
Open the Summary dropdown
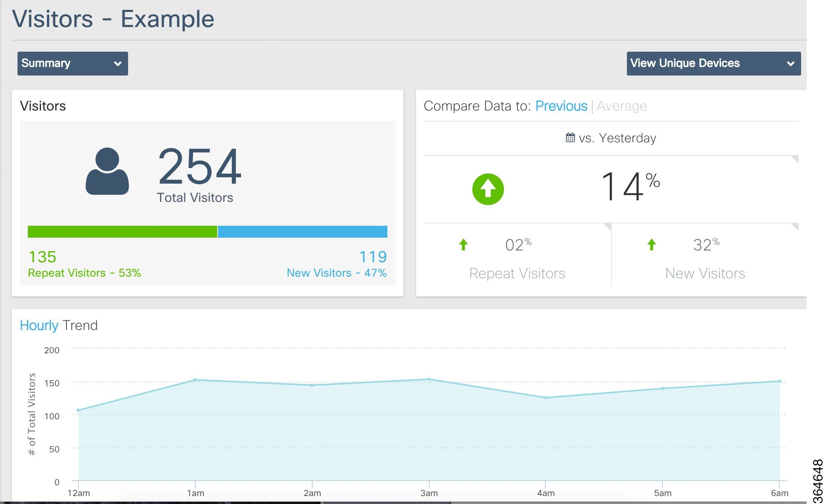[x=72, y=63]
